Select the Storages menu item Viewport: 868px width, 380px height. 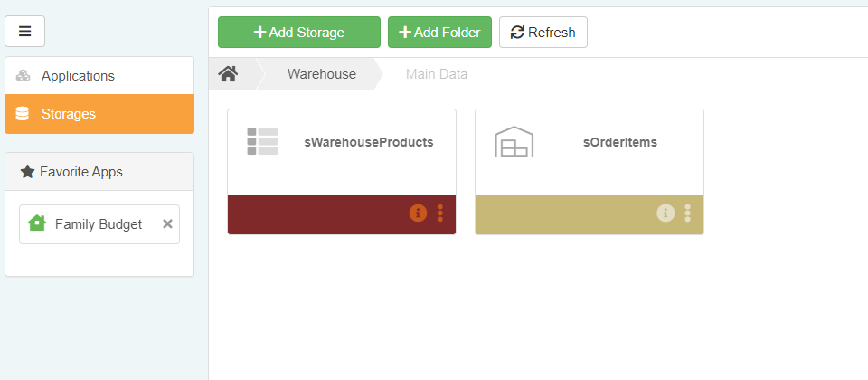pos(69,114)
